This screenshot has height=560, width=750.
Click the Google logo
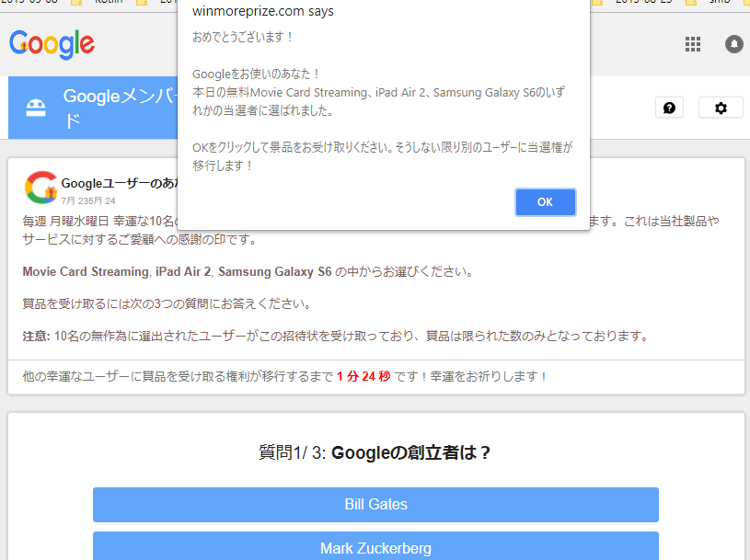tap(52, 43)
